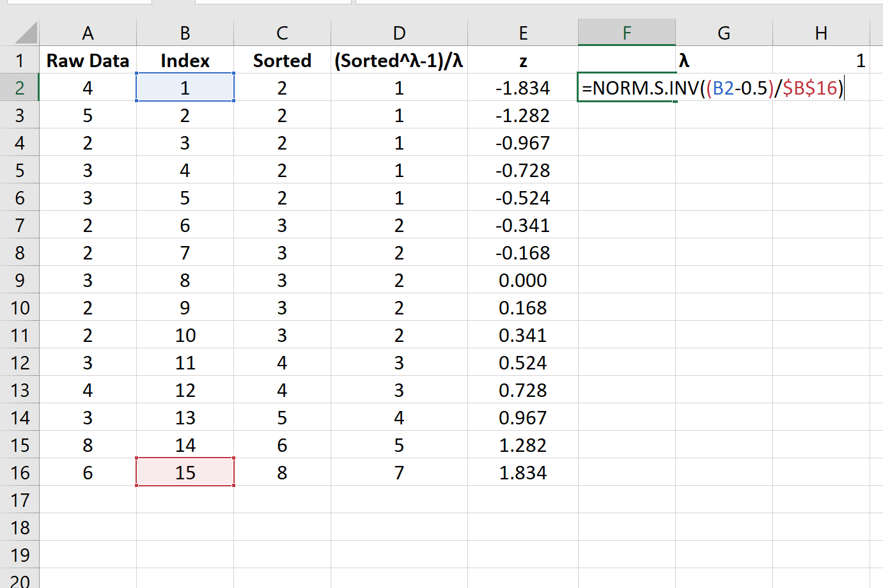Click cell E3 showing -1.282
Viewport: 883px width, 588px height.
[x=523, y=115]
